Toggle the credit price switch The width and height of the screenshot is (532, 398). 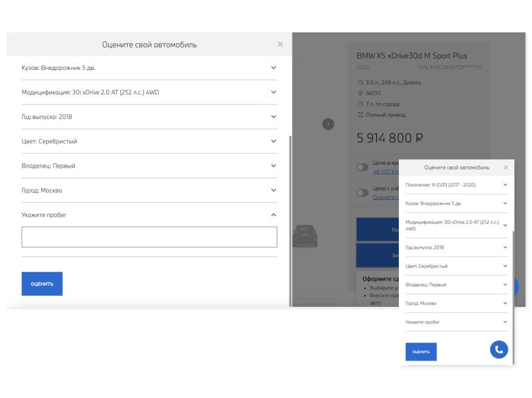coord(362,167)
